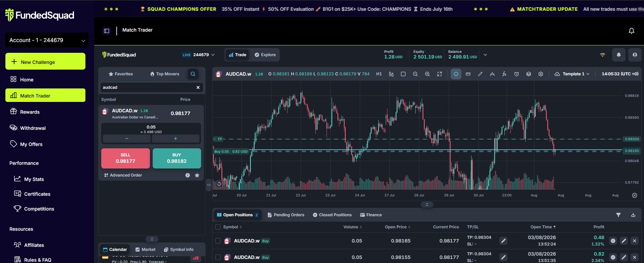Download the positions report

633,215
